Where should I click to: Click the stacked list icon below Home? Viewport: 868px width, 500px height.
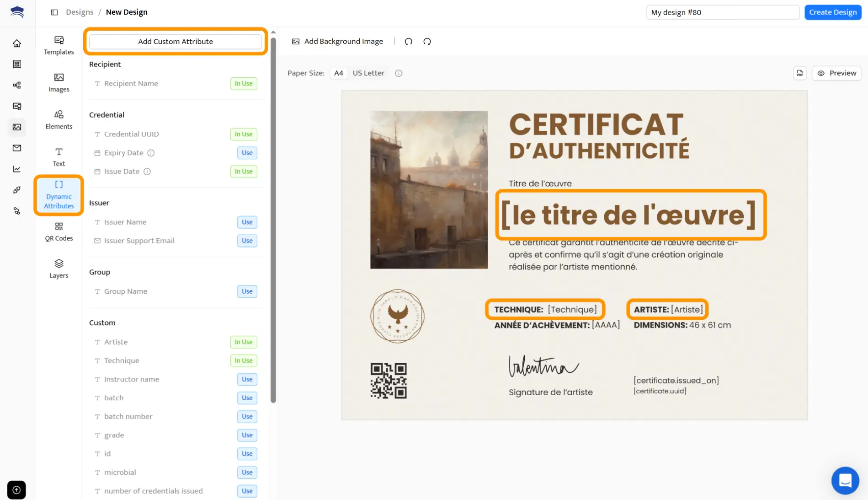tap(17, 64)
